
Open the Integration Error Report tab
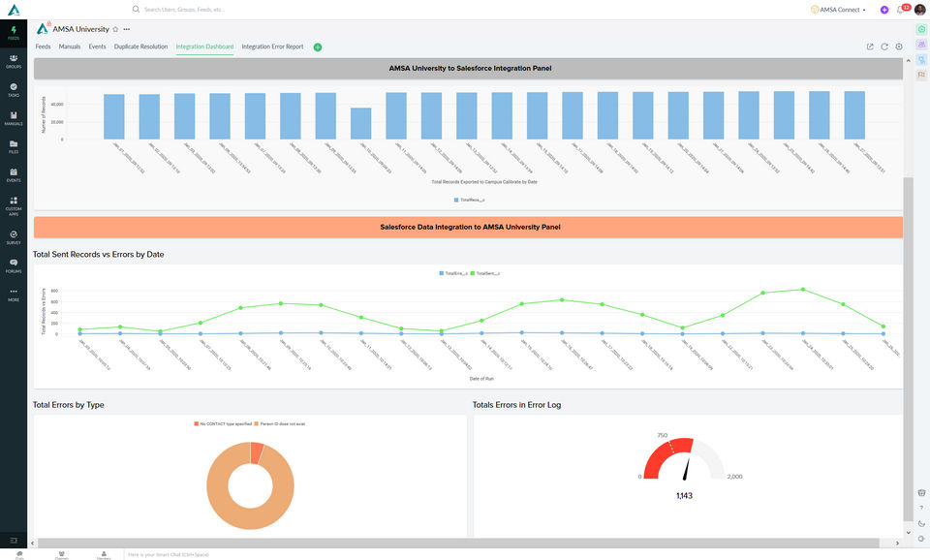pyautogui.click(x=272, y=47)
